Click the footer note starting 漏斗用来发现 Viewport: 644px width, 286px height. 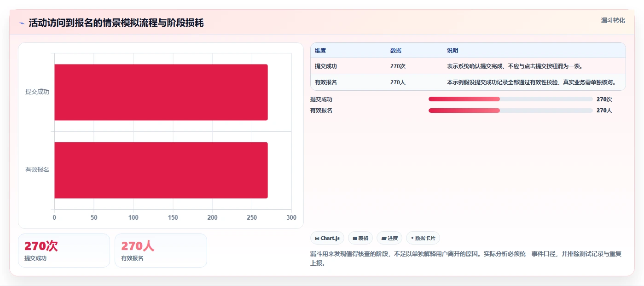tap(466, 258)
